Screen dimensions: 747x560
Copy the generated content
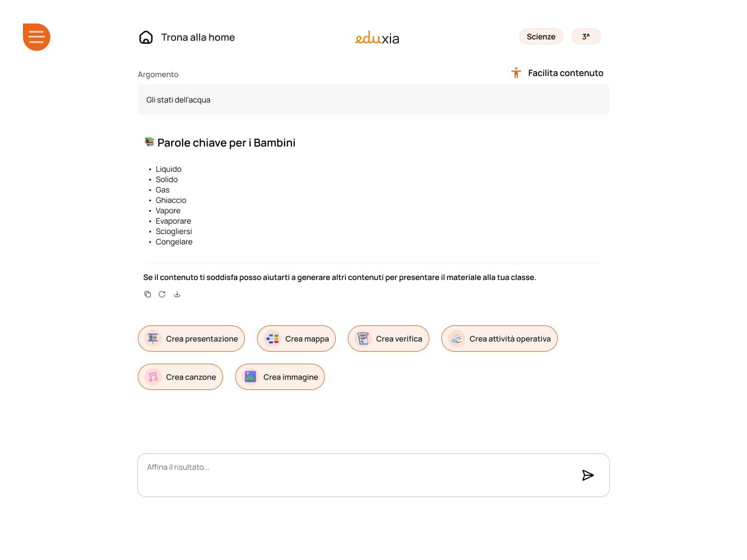tap(148, 294)
